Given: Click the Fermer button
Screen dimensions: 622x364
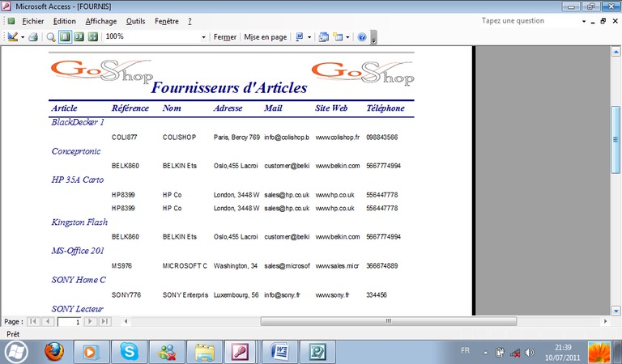Looking at the screenshot, I should tap(224, 37).
